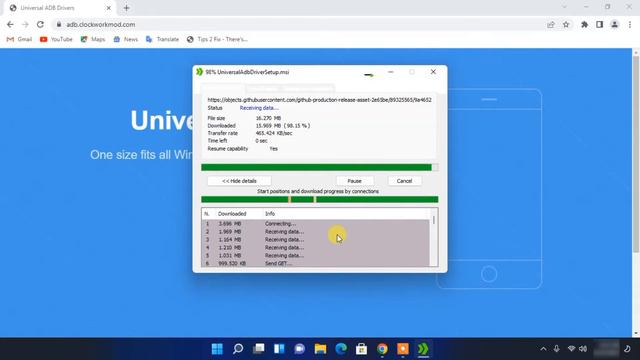Toggle Chrome side panel icon

pos(599,24)
